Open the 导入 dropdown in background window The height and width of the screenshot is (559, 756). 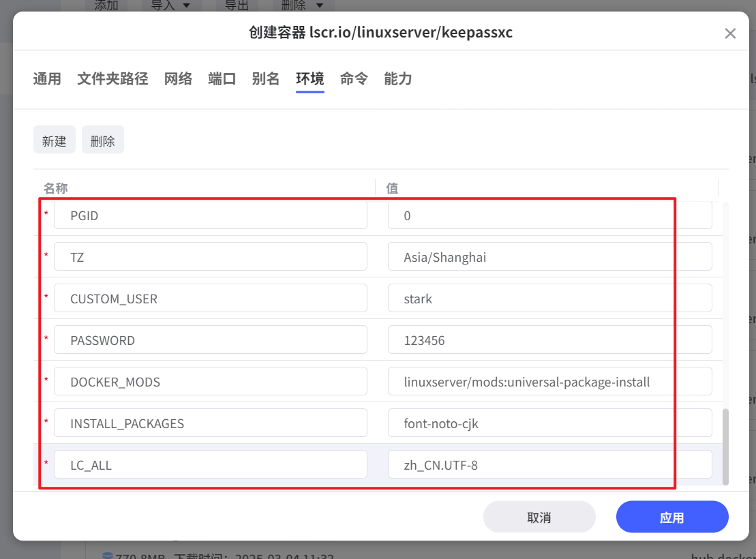pyautogui.click(x=170, y=5)
